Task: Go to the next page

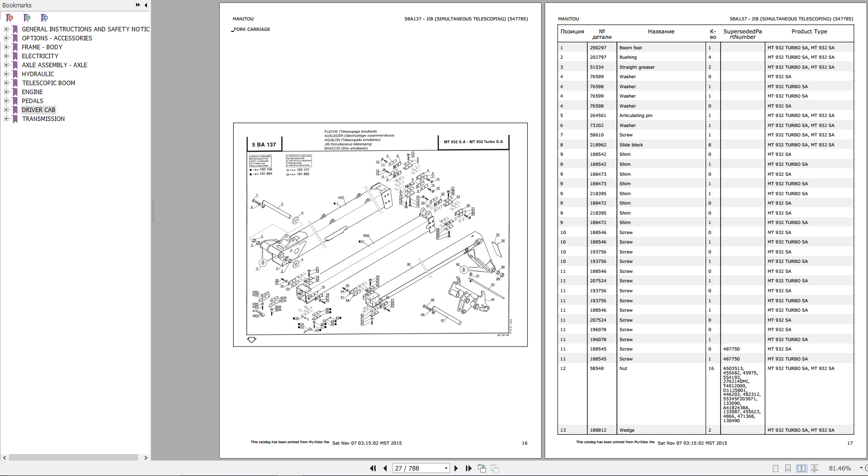Action: [456, 468]
